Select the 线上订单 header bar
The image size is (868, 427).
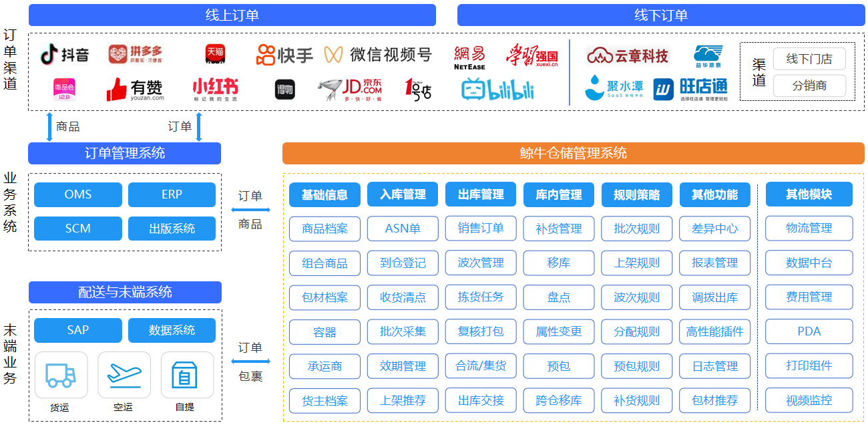coord(232,15)
